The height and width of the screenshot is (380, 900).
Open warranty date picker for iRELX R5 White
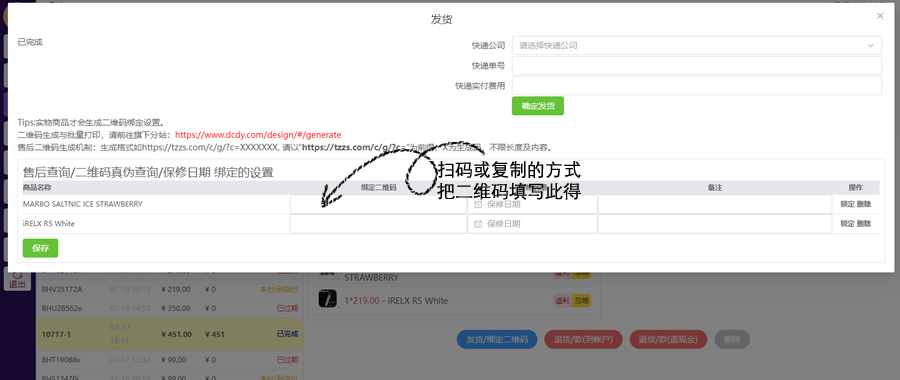click(x=533, y=224)
